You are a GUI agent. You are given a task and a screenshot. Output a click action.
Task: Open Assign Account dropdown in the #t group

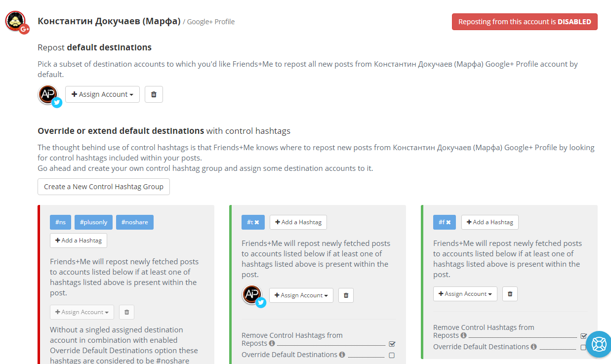pos(301,295)
